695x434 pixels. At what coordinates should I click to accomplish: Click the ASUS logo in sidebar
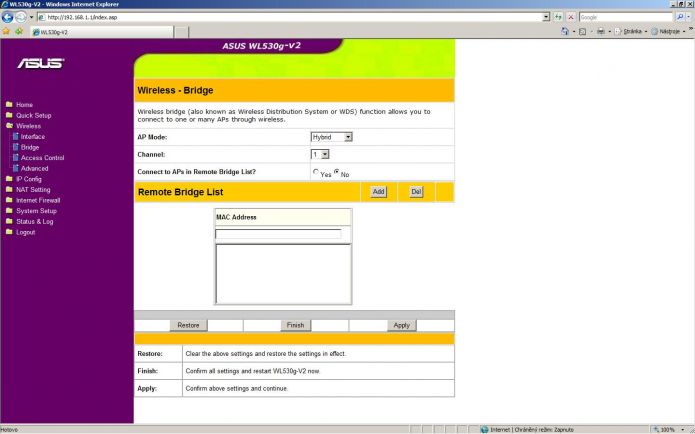(x=41, y=63)
